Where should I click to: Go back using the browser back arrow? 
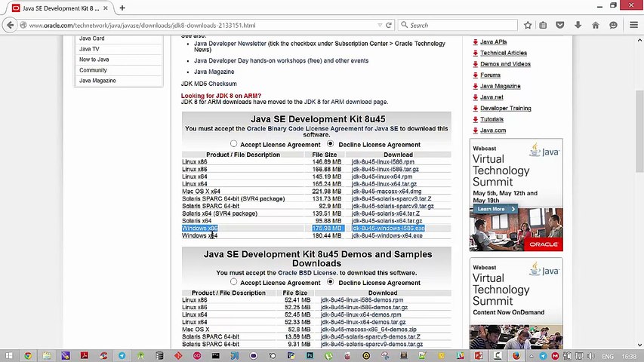tap(11, 25)
